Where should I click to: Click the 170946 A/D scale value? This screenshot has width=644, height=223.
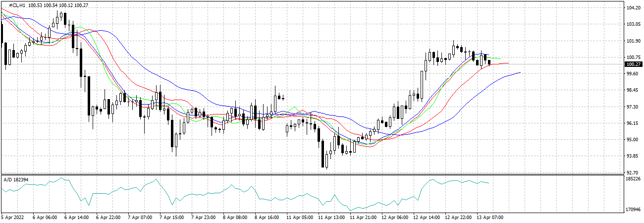[634, 210]
